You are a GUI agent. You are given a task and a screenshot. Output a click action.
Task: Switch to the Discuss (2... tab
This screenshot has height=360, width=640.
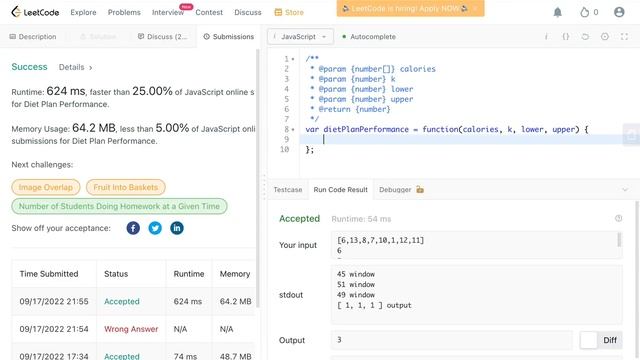pos(162,37)
